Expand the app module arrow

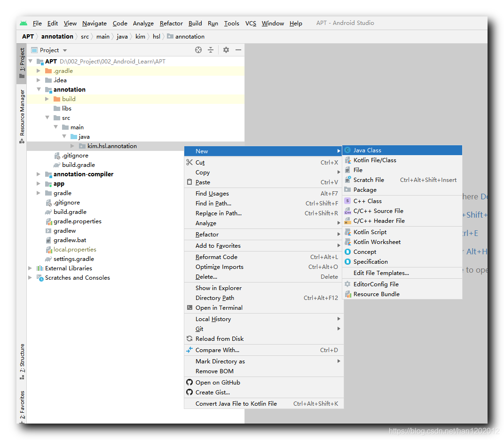tap(38, 183)
